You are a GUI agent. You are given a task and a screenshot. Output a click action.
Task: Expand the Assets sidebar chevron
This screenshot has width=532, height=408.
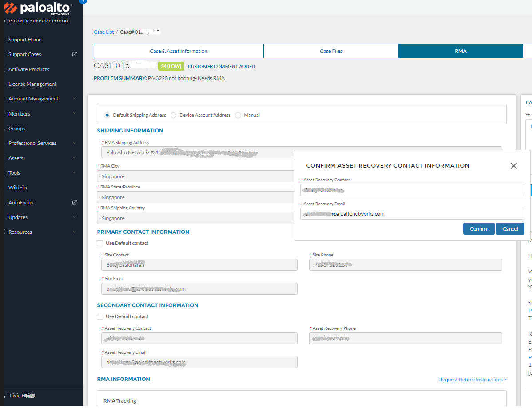point(74,158)
